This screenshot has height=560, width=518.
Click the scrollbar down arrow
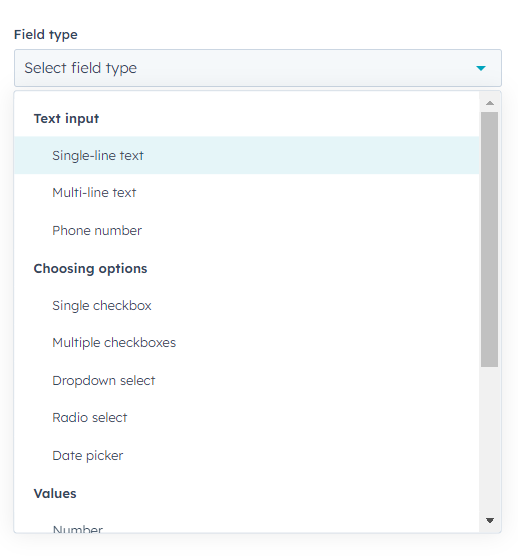coord(490,520)
